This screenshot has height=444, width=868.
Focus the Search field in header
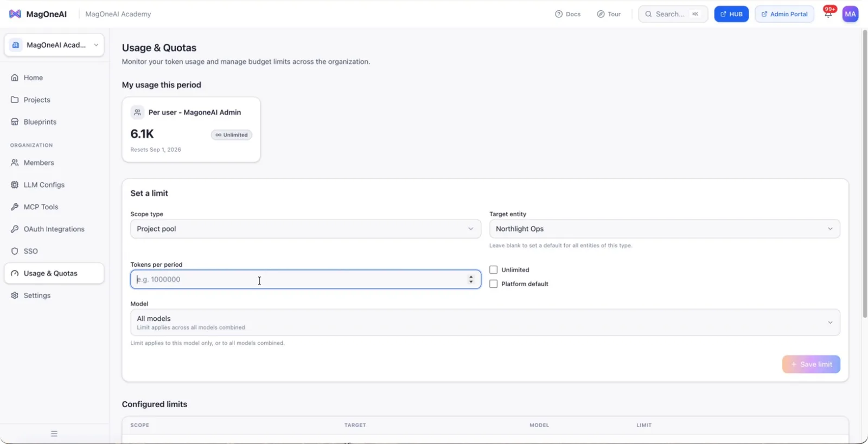click(673, 14)
